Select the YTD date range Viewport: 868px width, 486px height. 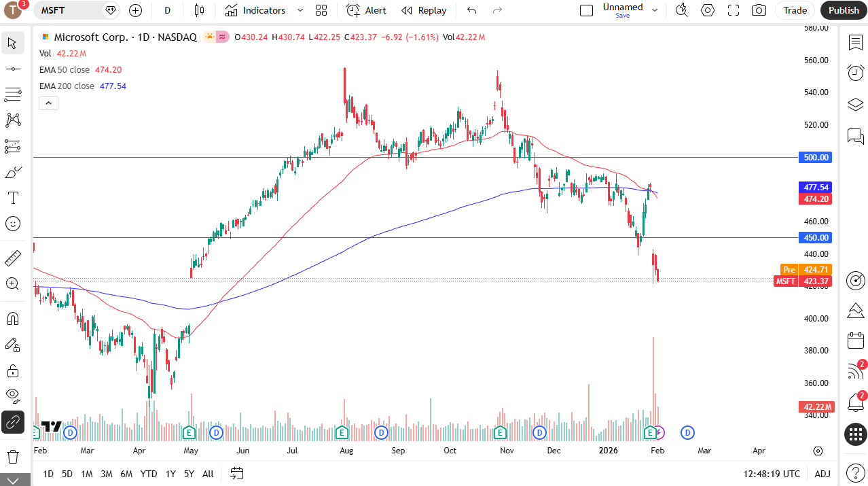tap(149, 474)
